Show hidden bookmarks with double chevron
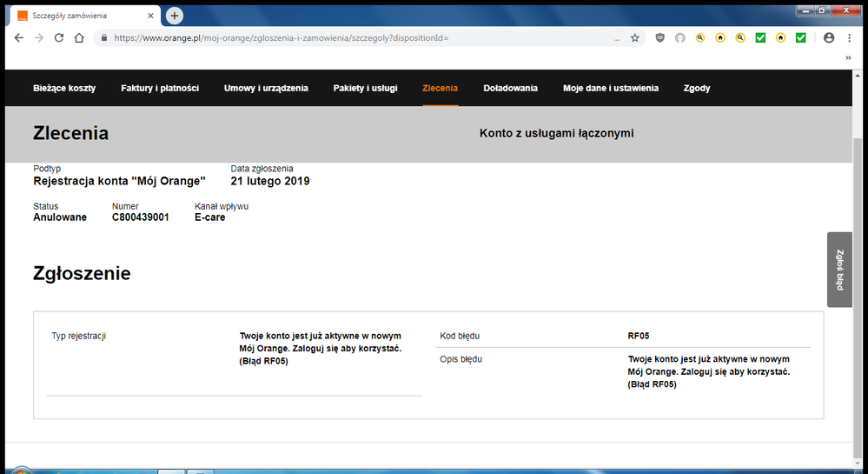 coord(848,57)
